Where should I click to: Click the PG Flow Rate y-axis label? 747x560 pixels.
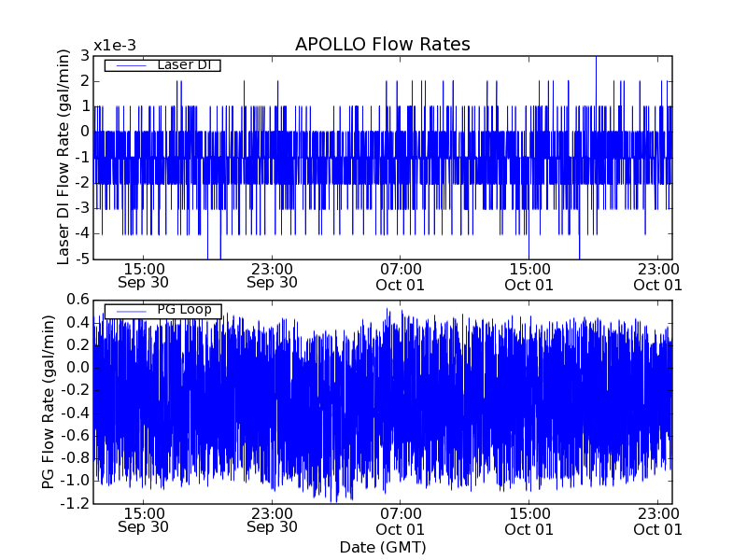coord(49,401)
